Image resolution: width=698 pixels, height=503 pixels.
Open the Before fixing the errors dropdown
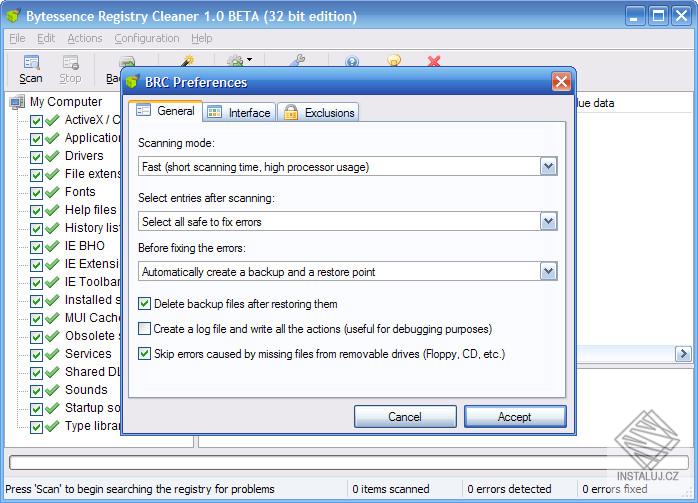[x=548, y=272]
